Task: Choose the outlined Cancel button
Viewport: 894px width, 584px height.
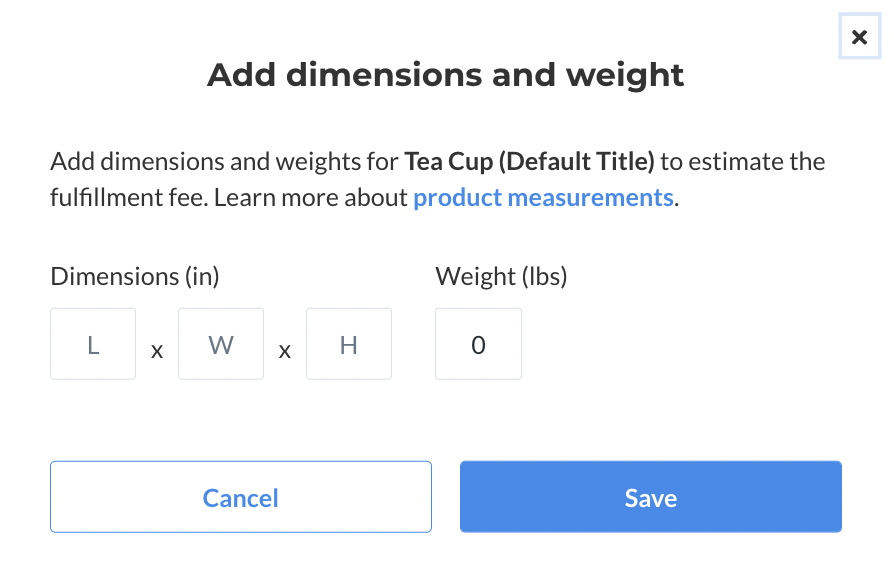Action: 241,497
